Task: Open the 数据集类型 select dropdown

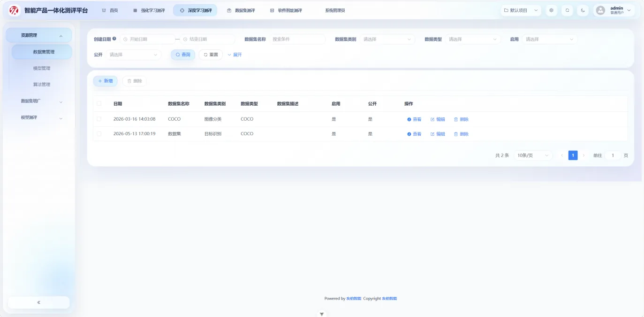Action: click(473, 39)
